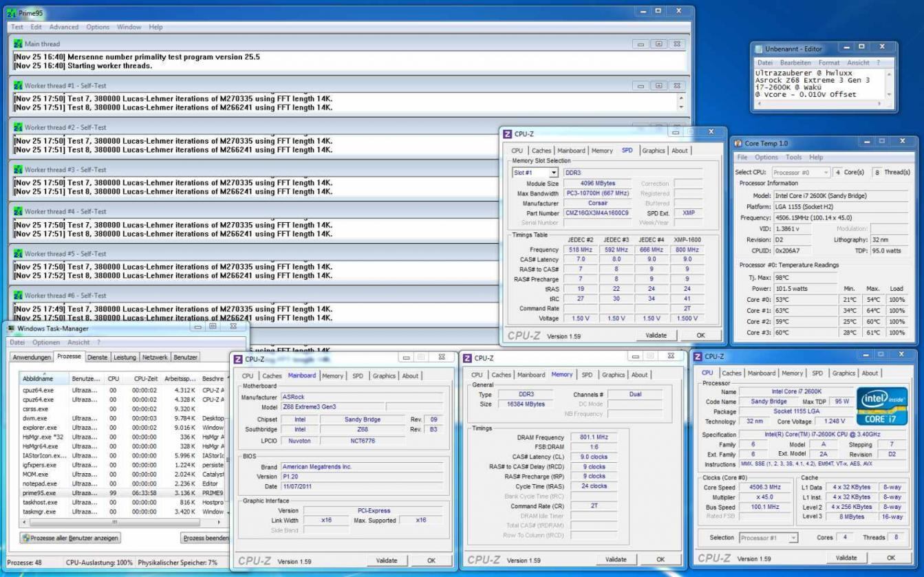Open the Slot #1 memory slot dropdown

pos(535,173)
